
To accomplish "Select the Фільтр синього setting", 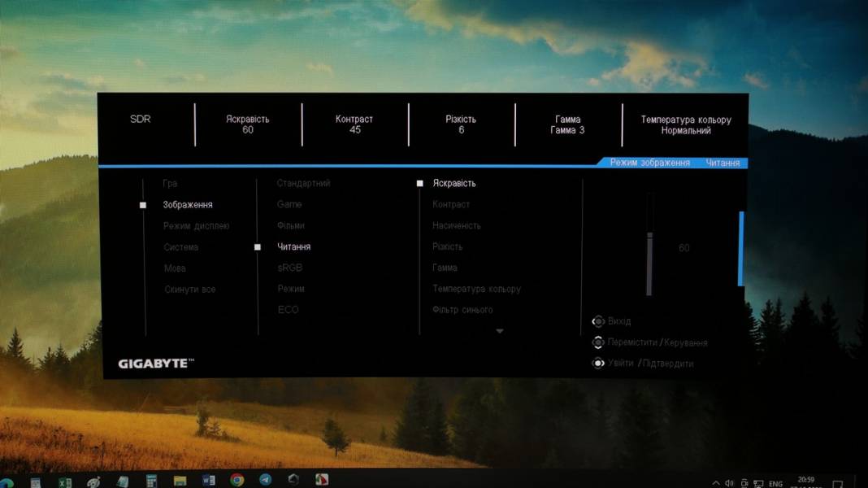I will [462, 310].
